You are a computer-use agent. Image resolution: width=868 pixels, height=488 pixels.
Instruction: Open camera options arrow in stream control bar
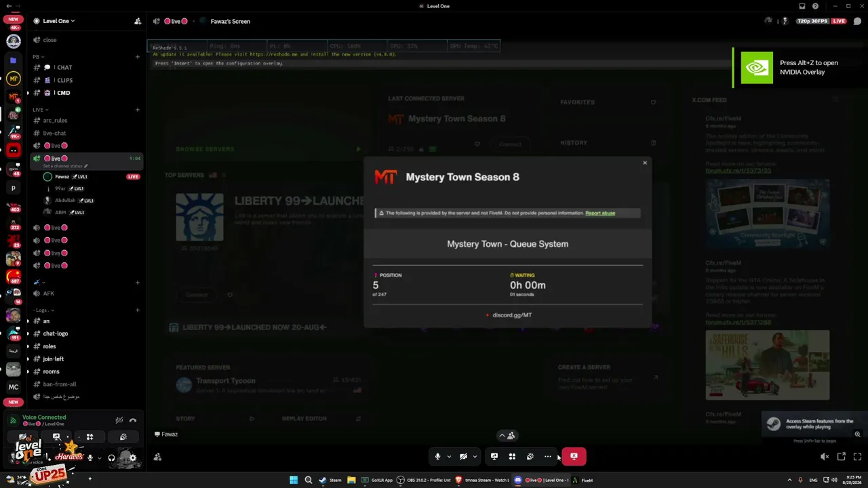coord(475,457)
